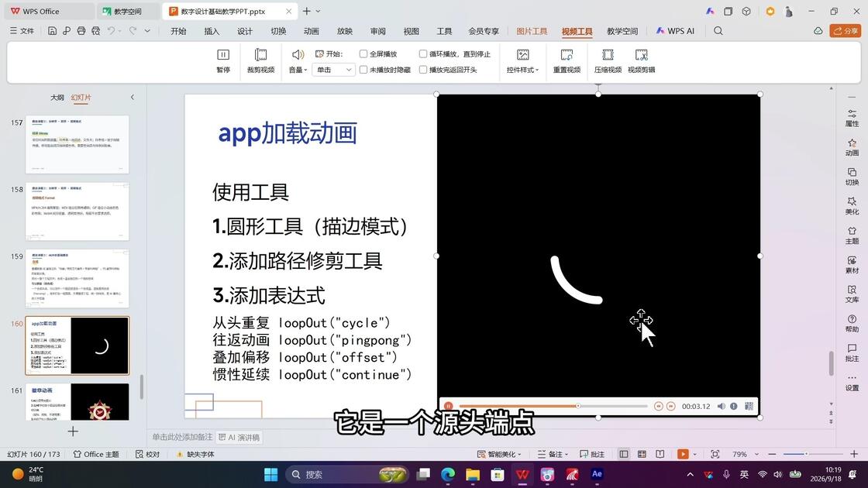
Task: Click the fast-forward button in video player
Action: [x=671, y=406]
